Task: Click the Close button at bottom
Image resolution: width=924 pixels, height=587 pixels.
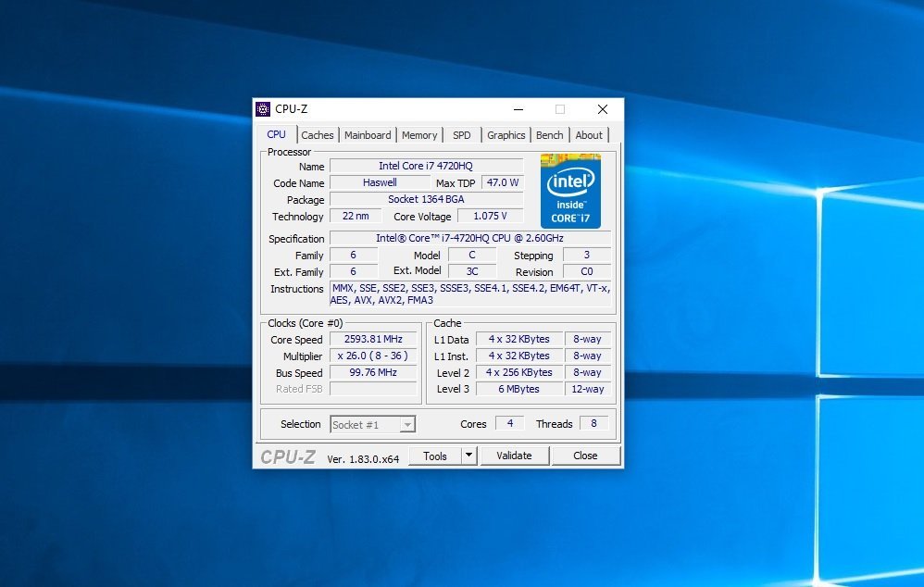Action: [x=586, y=456]
